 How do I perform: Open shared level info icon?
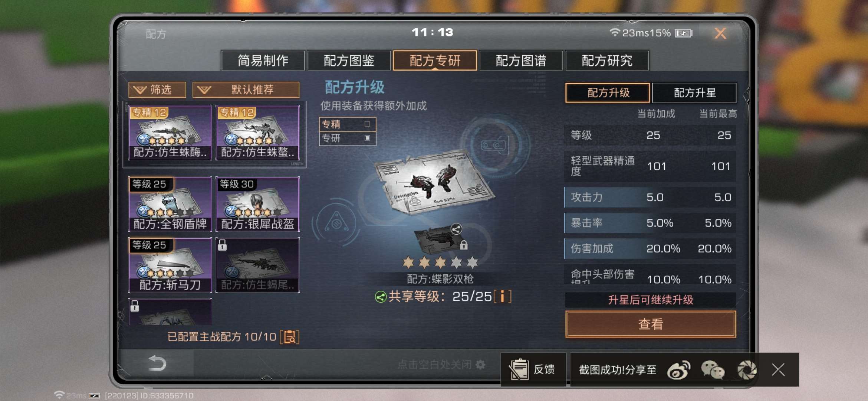coord(503,297)
